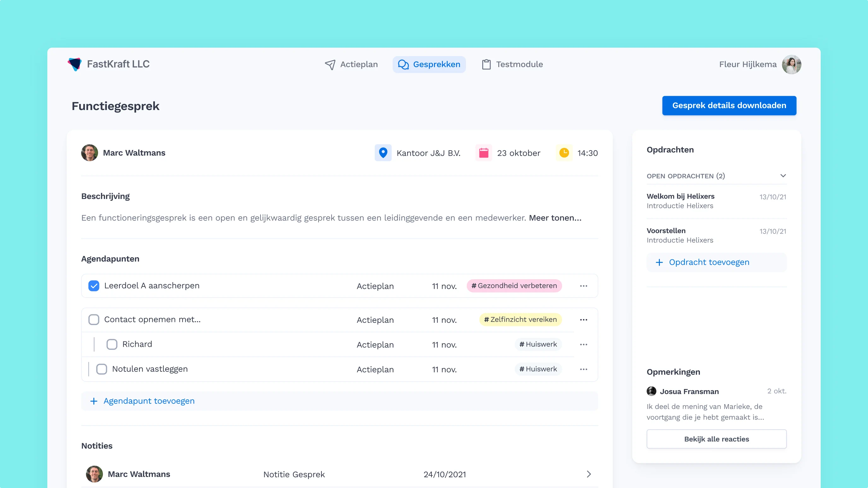Click Kantoor J&J B.V. location text
The width and height of the screenshot is (868, 488).
428,153
